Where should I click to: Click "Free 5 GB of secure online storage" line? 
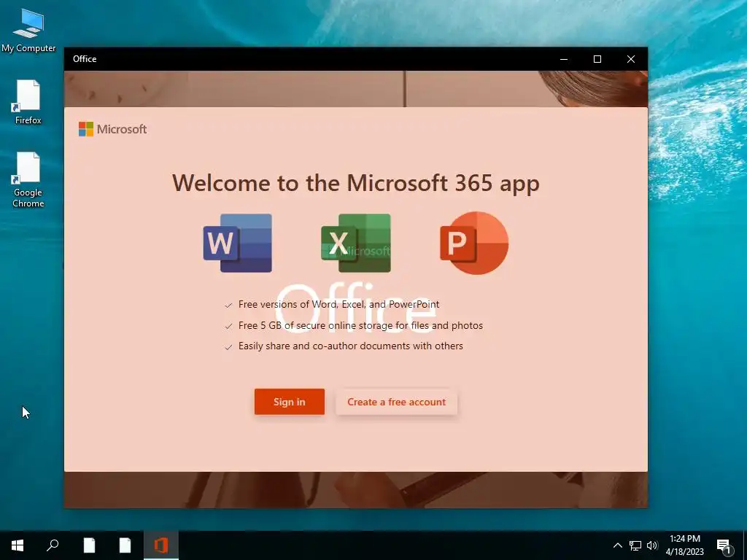[360, 326]
